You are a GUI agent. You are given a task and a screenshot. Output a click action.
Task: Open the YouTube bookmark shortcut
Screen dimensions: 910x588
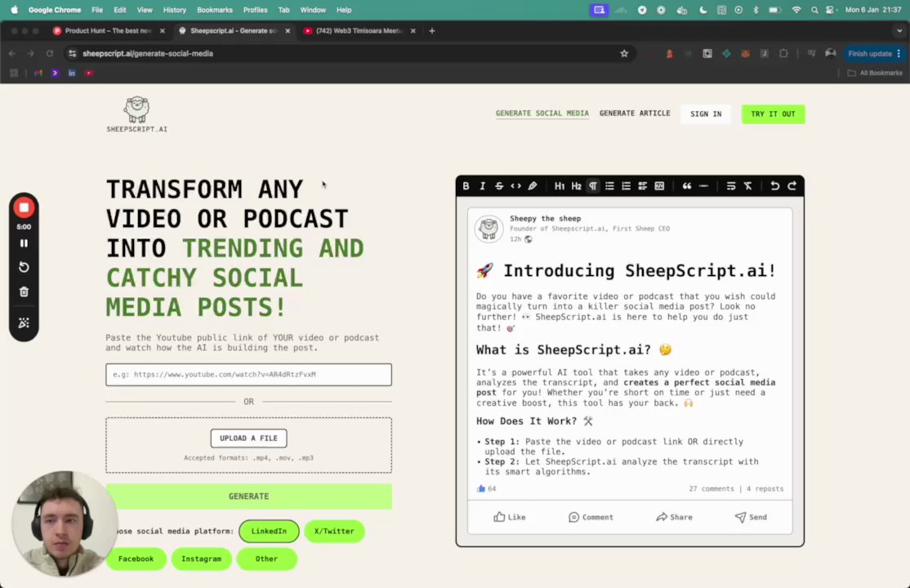(89, 73)
